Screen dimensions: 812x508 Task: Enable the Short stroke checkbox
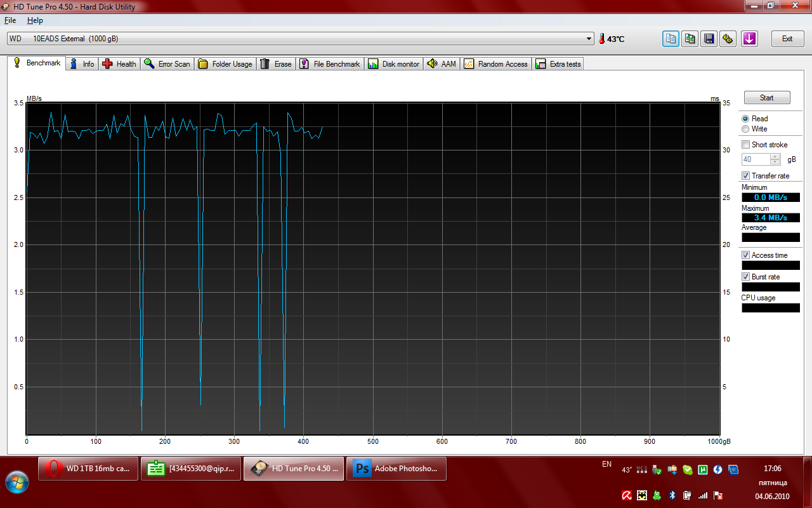click(746, 145)
